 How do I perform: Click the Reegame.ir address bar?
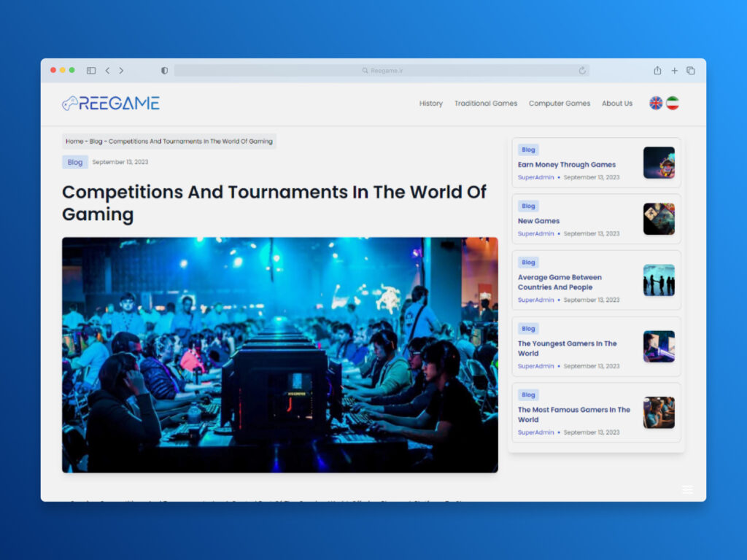click(x=382, y=71)
